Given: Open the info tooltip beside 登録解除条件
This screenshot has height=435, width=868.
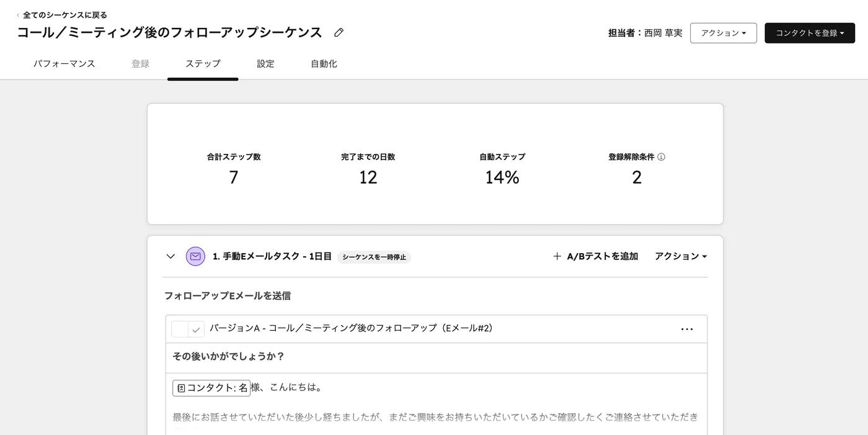Looking at the screenshot, I should tap(661, 156).
